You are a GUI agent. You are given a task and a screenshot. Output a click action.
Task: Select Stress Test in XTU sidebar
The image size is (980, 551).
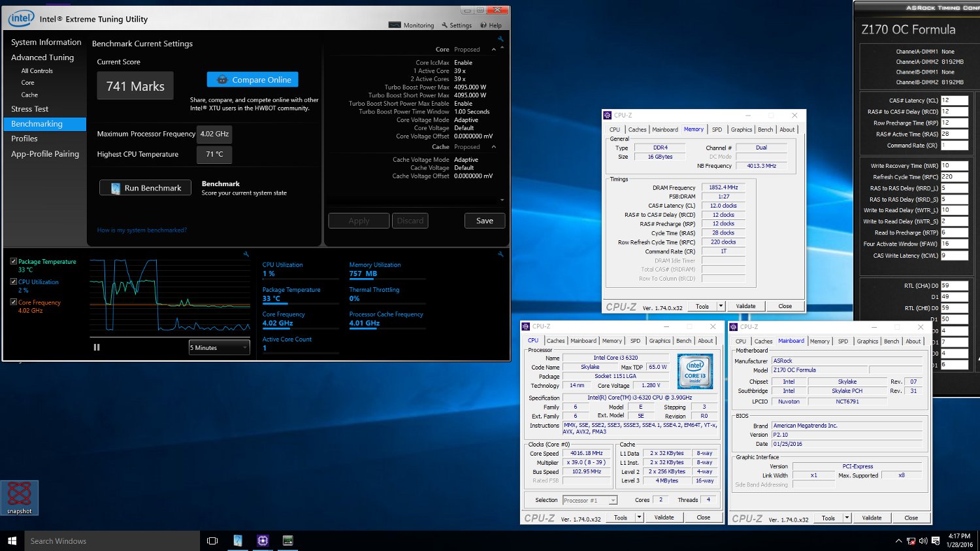tap(29, 109)
